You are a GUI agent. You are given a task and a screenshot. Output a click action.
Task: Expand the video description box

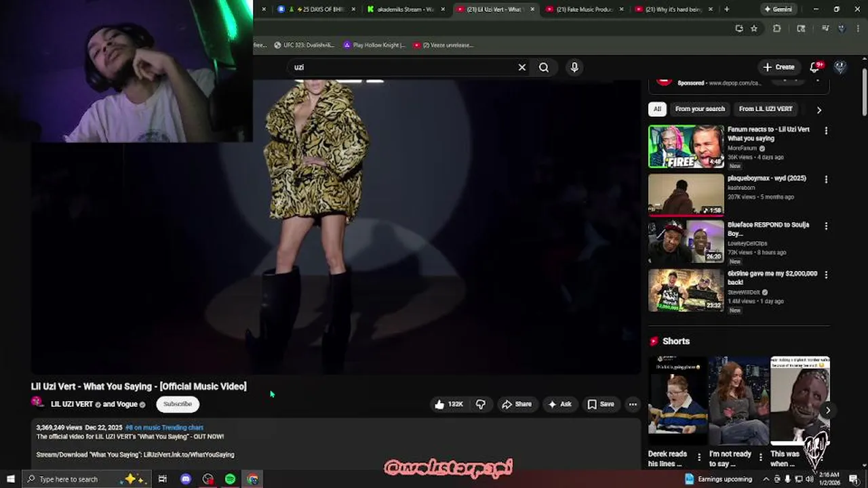click(x=336, y=443)
